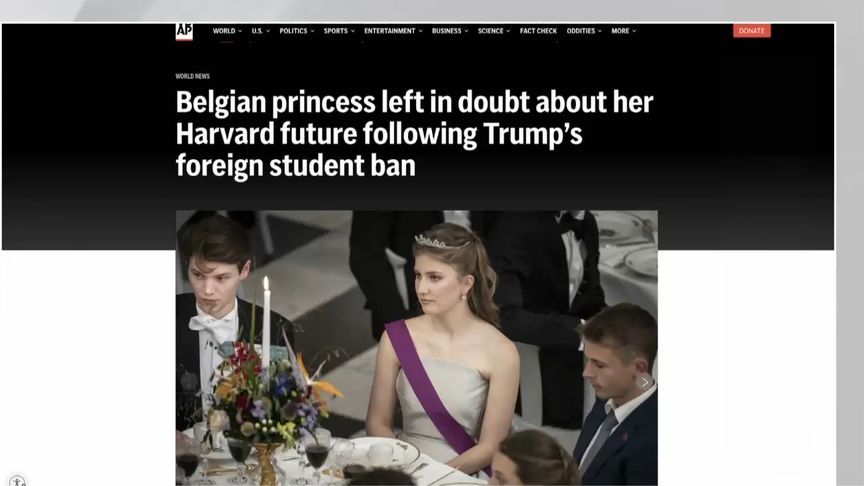Open the More menu

623,31
